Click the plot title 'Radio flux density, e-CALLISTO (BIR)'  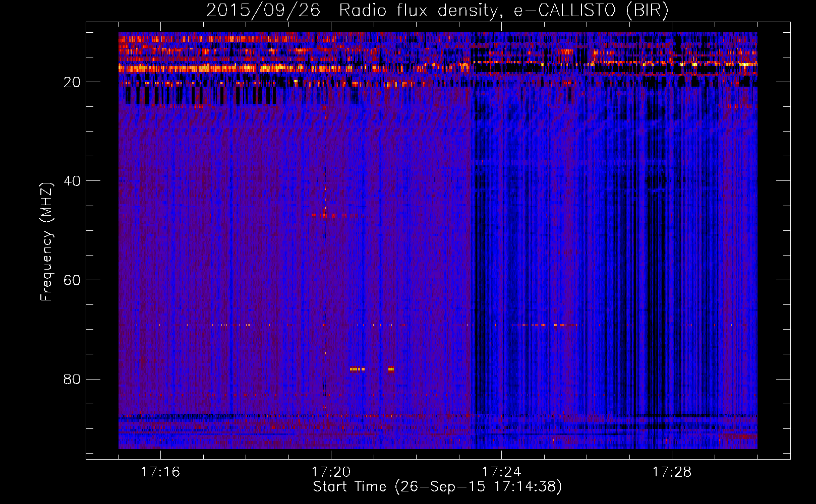(503, 10)
